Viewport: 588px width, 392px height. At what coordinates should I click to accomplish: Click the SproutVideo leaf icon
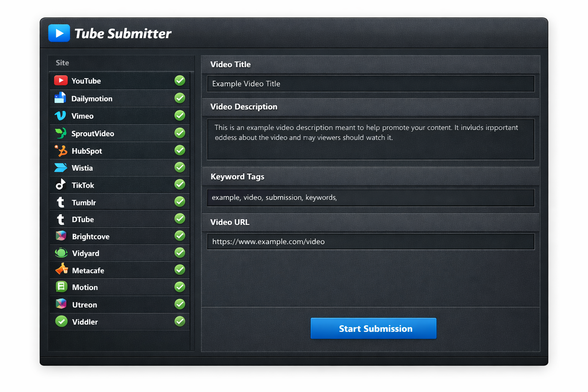(60, 133)
